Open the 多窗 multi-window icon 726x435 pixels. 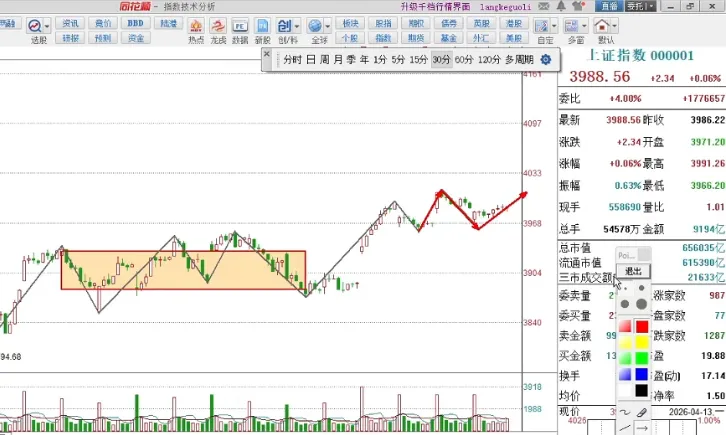[x=572, y=26]
